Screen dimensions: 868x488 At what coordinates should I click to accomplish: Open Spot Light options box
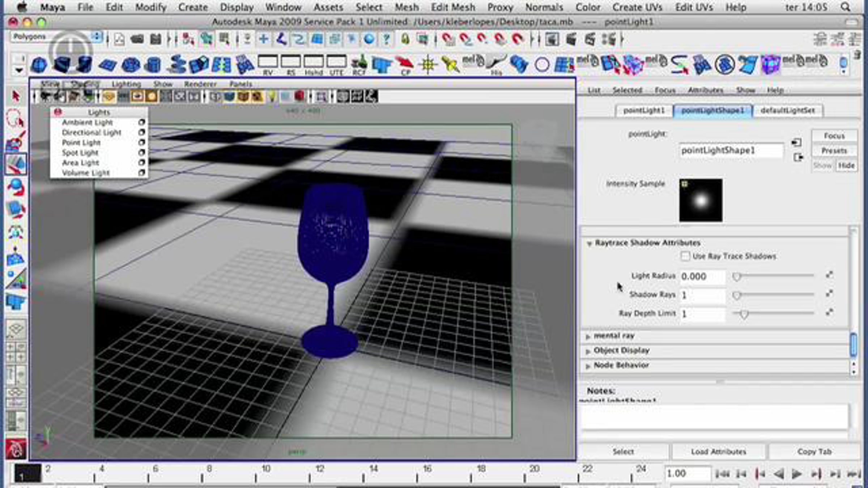point(142,153)
